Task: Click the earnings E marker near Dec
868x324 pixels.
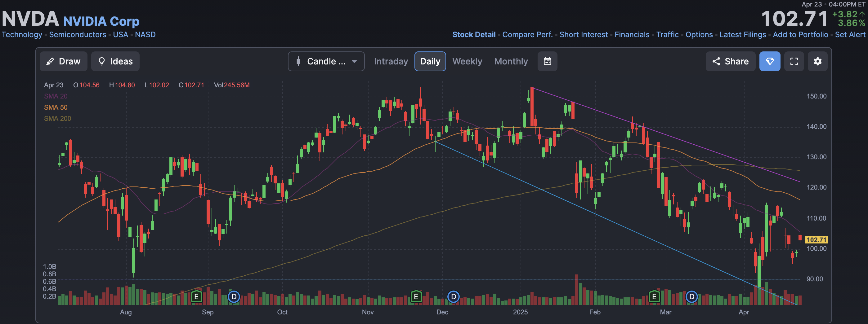Action: [x=416, y=297]
